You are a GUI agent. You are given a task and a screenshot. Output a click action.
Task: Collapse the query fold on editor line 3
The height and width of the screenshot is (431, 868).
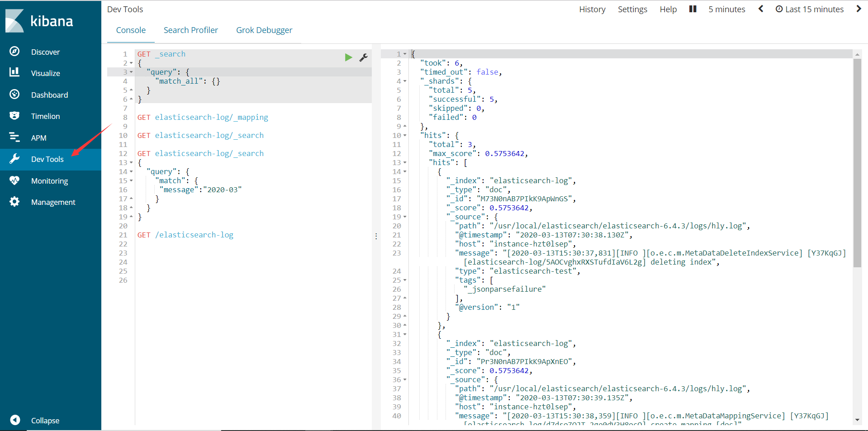coord(131,72)
